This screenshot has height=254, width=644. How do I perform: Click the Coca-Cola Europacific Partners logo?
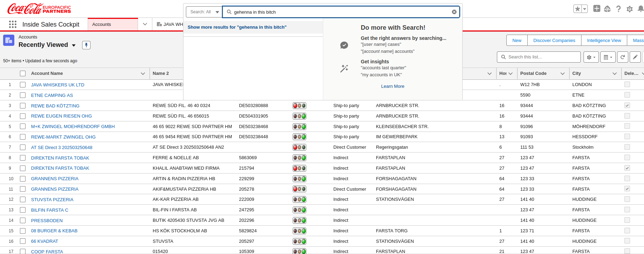click(x=39, y=8)
